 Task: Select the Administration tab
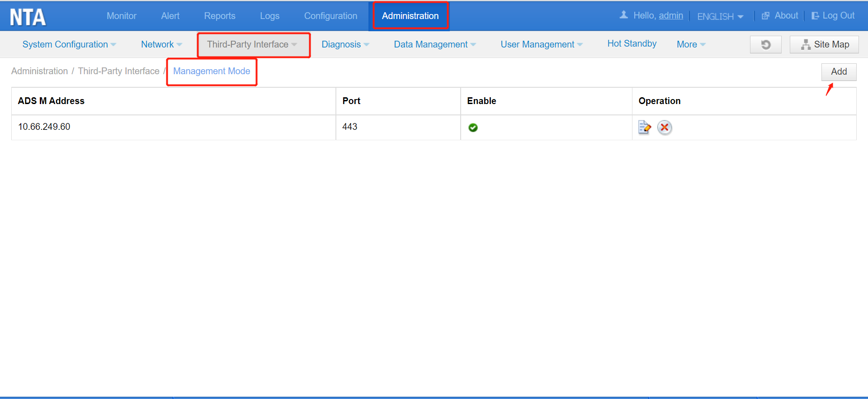pos(410,16)
